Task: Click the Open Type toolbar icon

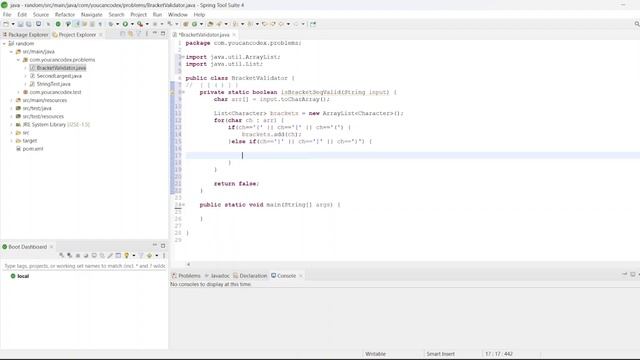Action: coord(211,24)
